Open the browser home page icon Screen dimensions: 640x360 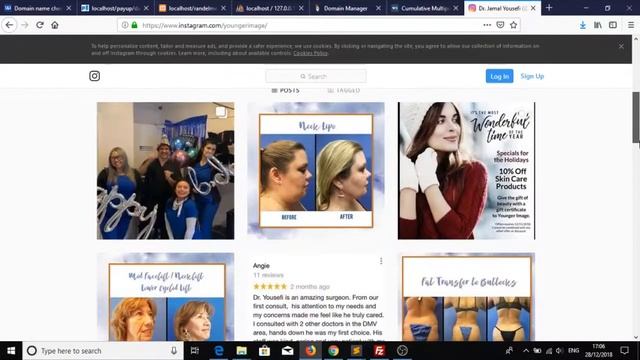(55, 25)
